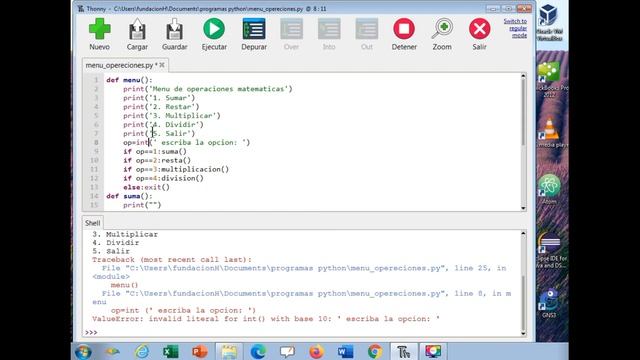Stop execution with Detener
640x360 pixels.
point(404,34)
